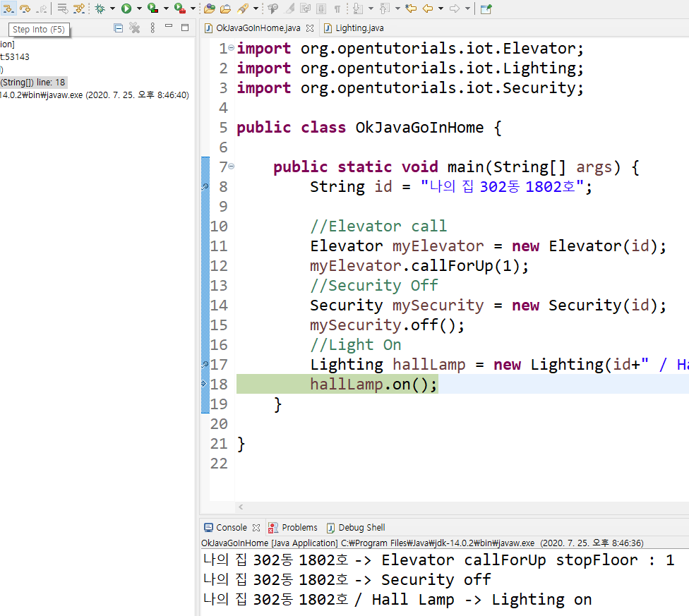Toggle the Java editor breadcrumb icon

273,8
